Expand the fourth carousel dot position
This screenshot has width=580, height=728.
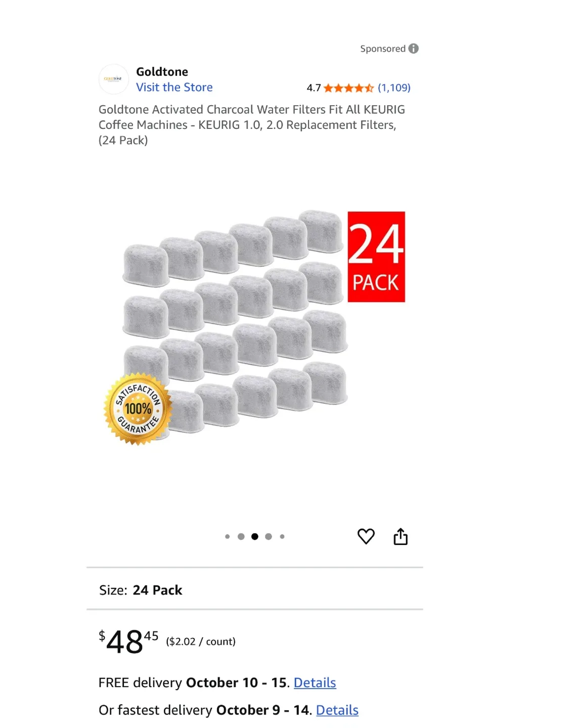268,536
